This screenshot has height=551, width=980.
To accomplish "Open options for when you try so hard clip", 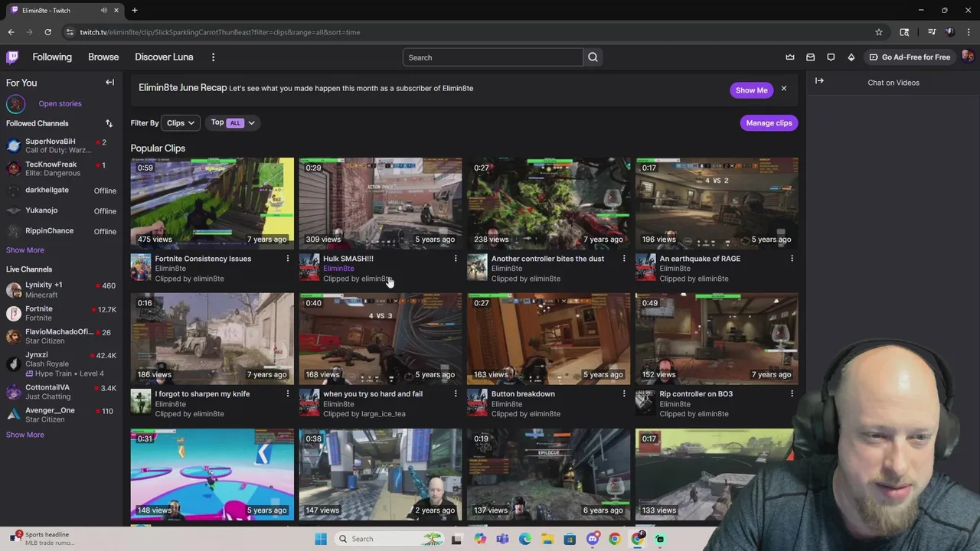I will 456,394.
